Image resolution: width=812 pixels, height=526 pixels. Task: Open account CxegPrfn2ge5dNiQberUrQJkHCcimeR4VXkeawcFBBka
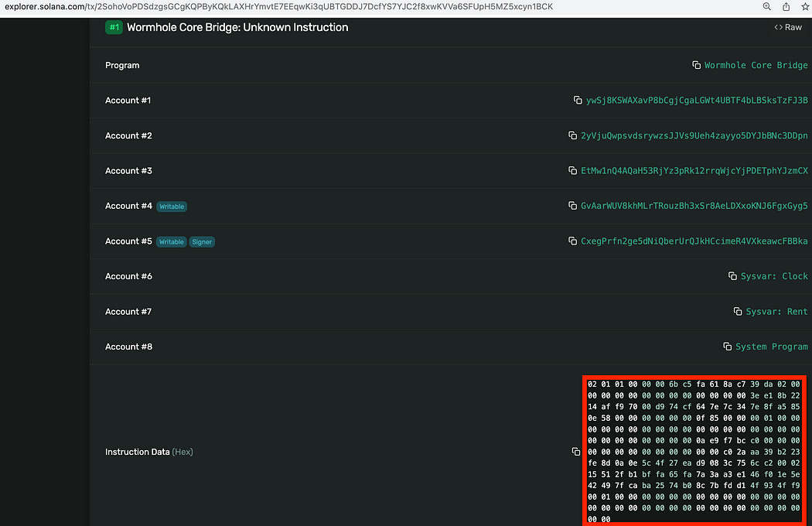click(x=694, y=241)
